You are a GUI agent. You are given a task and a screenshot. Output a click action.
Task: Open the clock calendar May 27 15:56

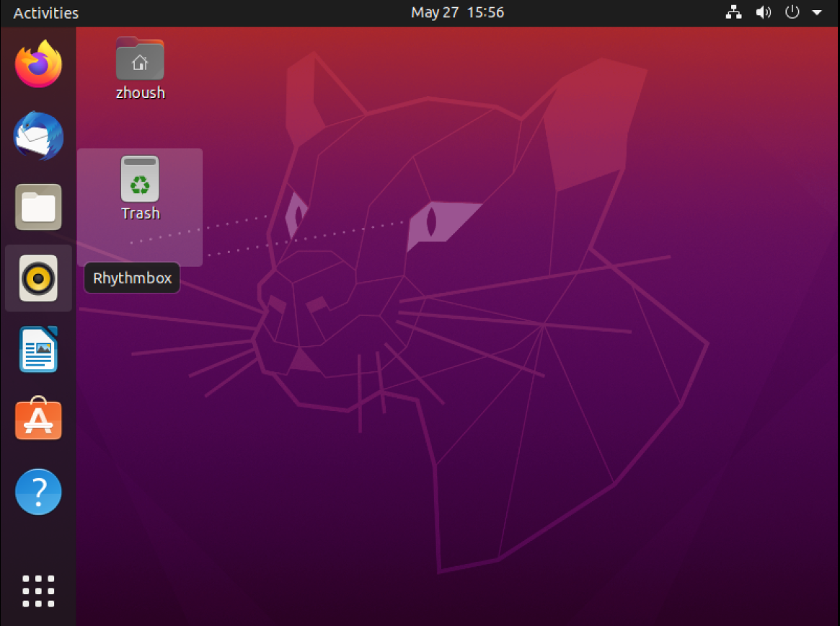pyautogui.click(x=457, y=12)
